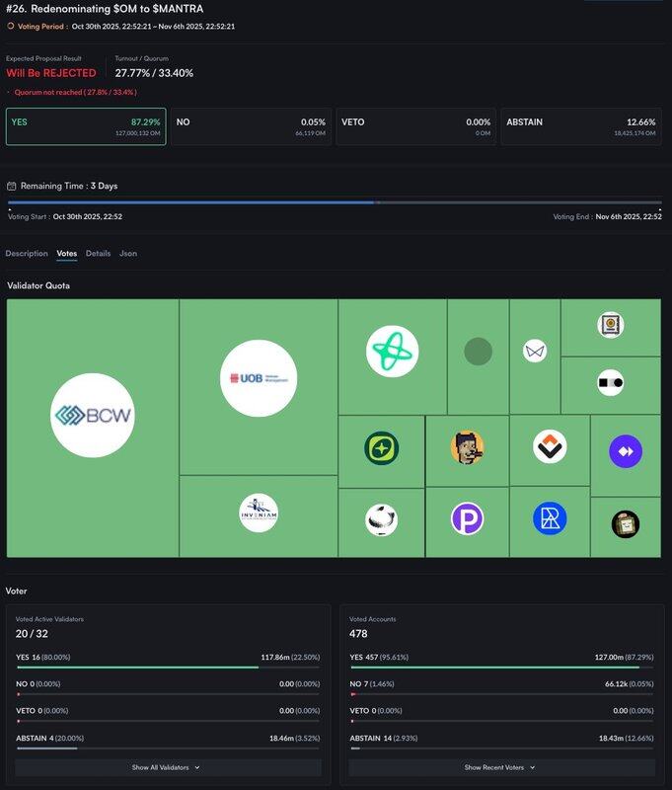
Task: Select the NO vote option card
Action: click(x=250, y=126)
